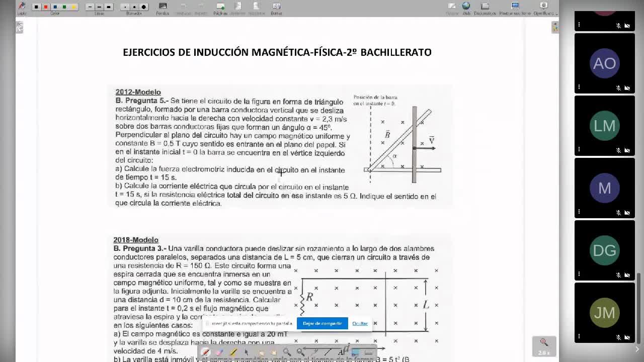Screen dimensions: 644x362
Task: Activate the zoom out magnifier tool
Action: [x=300, y=352]
